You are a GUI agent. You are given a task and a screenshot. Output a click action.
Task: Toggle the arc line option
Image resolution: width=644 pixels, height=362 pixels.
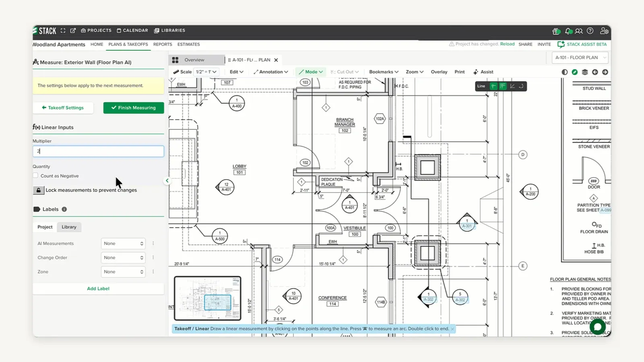coord(521,86)
